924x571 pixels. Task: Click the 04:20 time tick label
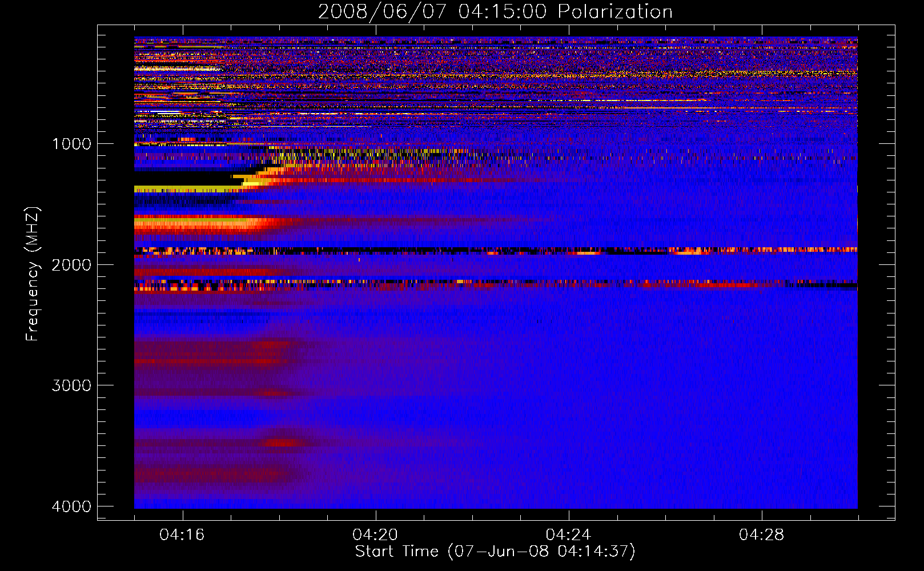coord(375,534)
